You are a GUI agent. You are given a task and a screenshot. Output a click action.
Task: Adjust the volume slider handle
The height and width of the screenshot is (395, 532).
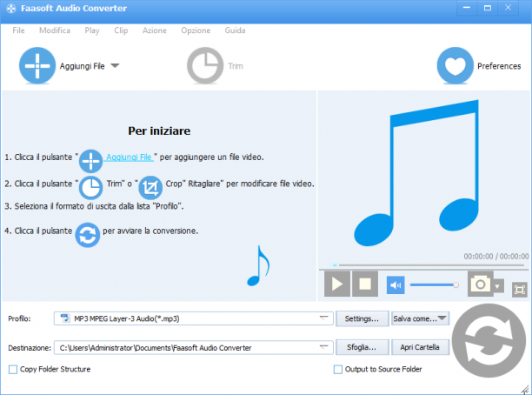click(456, 285)
